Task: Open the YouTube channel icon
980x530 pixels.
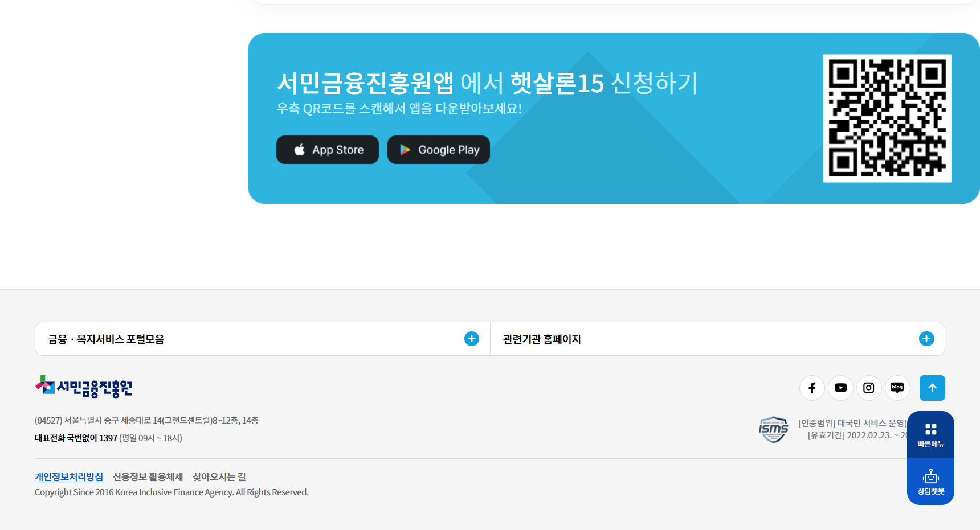Action: tap(840, 388)
